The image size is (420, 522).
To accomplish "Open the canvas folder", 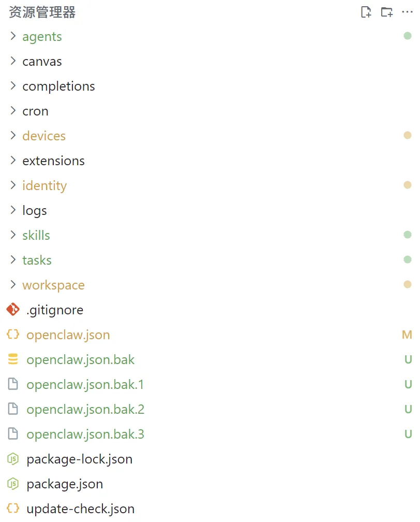I will [x=42, y=61].
